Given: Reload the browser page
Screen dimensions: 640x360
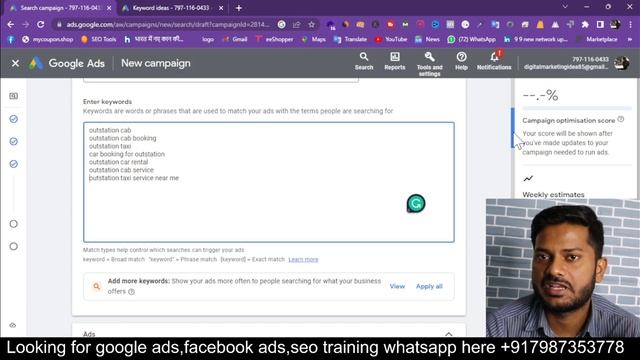Looking at the screenshot, I should coord(40,24).
